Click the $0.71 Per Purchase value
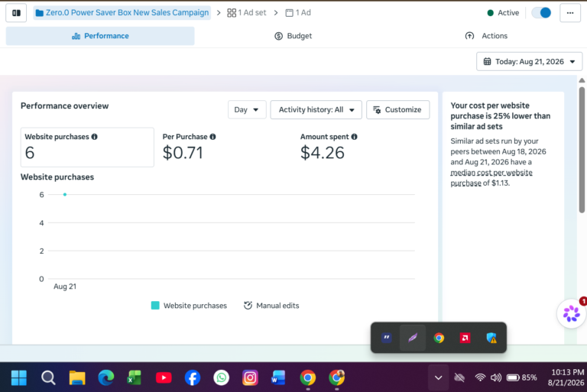Viewport: 587px width, 392px height. [183, 153]
